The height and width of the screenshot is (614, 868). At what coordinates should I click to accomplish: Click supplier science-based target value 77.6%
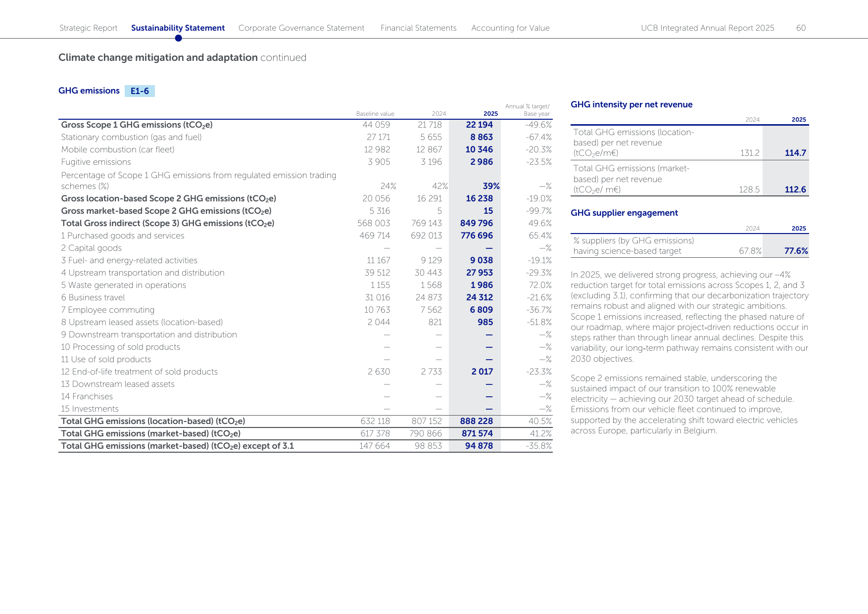coord(796,251)
